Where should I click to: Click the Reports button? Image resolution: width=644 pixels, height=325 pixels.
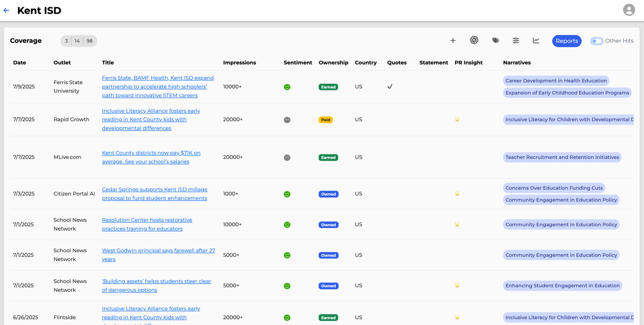[x=567, y=41]
